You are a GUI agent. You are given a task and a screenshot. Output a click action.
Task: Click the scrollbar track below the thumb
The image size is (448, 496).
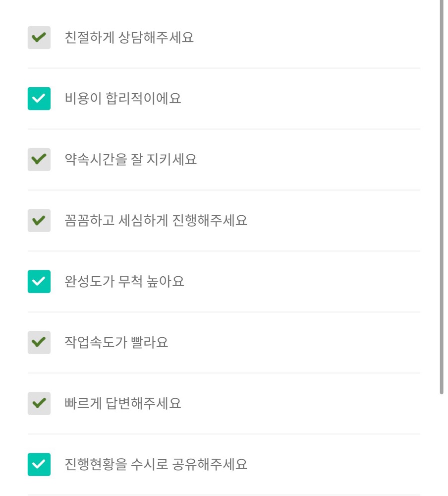442,445
